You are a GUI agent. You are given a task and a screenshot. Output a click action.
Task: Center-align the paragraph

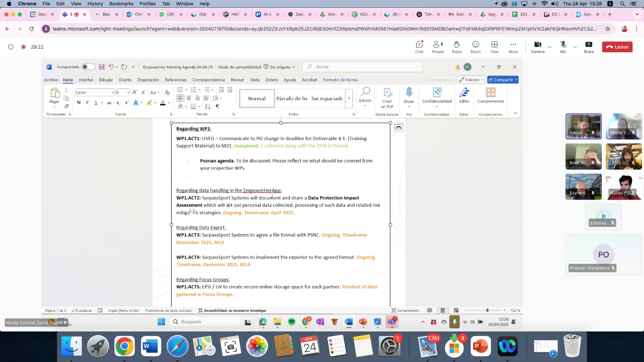[x=189, y=98]
